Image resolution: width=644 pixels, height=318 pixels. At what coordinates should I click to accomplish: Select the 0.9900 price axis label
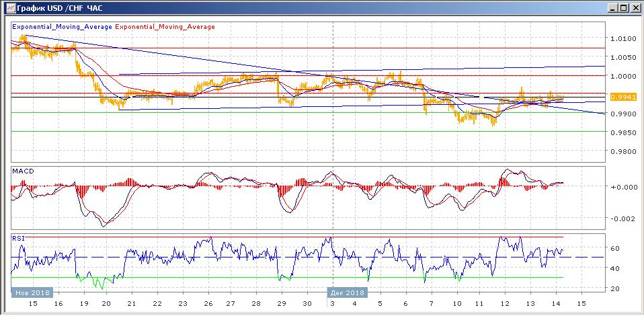point(623,114)
